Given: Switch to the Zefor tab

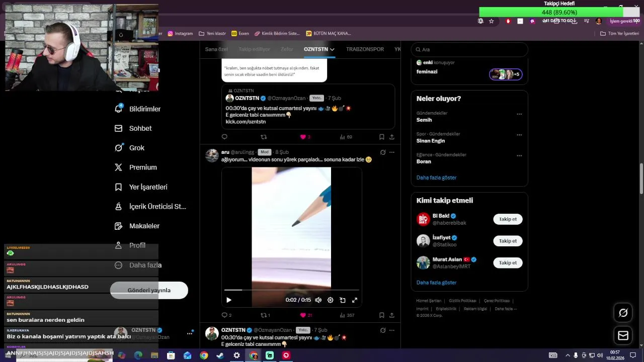Looking at the screenshot, I should pos(287,49).
